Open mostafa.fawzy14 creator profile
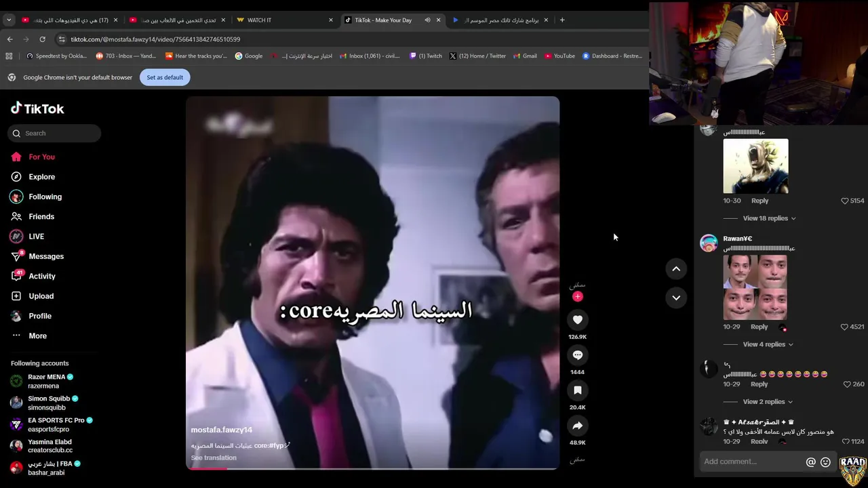Viewport: 868px width, 488px height. click(x=222, y=430)
